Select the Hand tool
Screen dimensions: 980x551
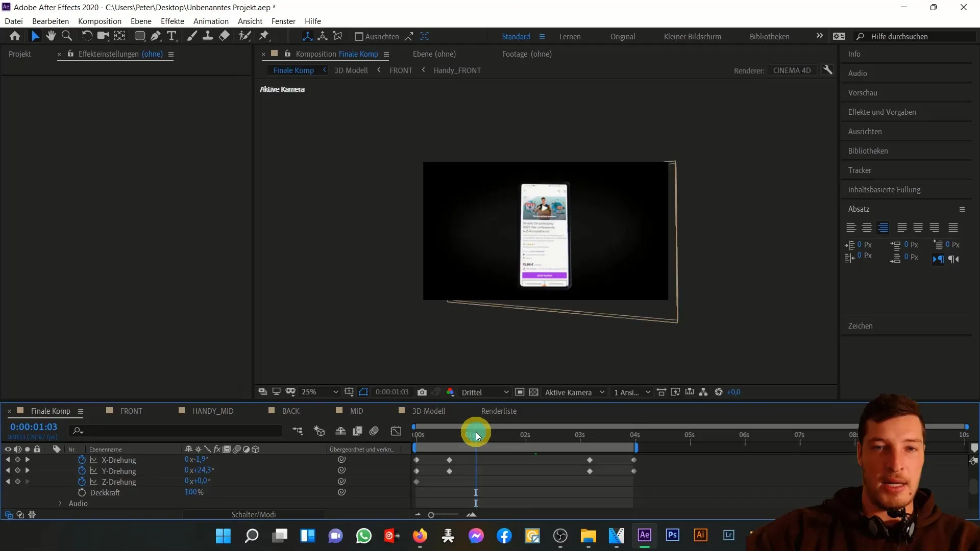51,36
